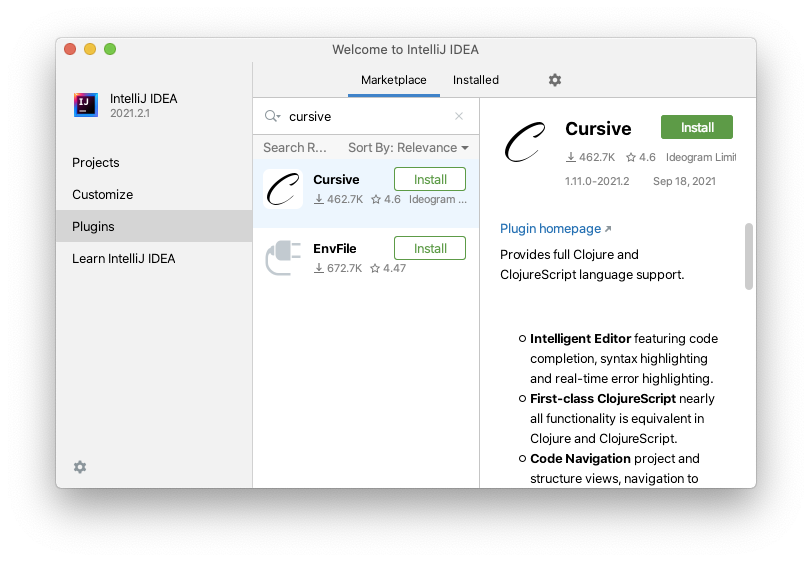Clear the cursive search text
This screenshot has width=812, height=562.
coord(459,116)
